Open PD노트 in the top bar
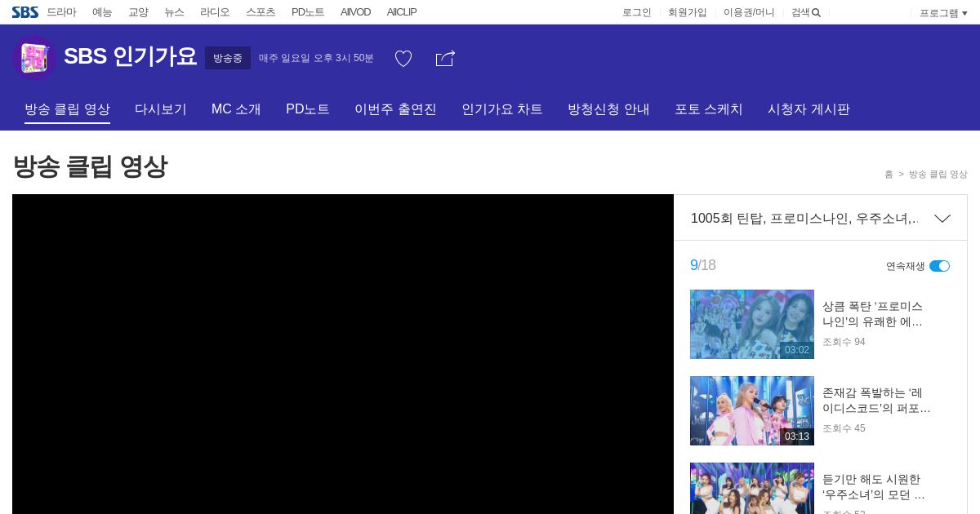The height and width of the screenshot is (514, 980). (x=308, y=12)
